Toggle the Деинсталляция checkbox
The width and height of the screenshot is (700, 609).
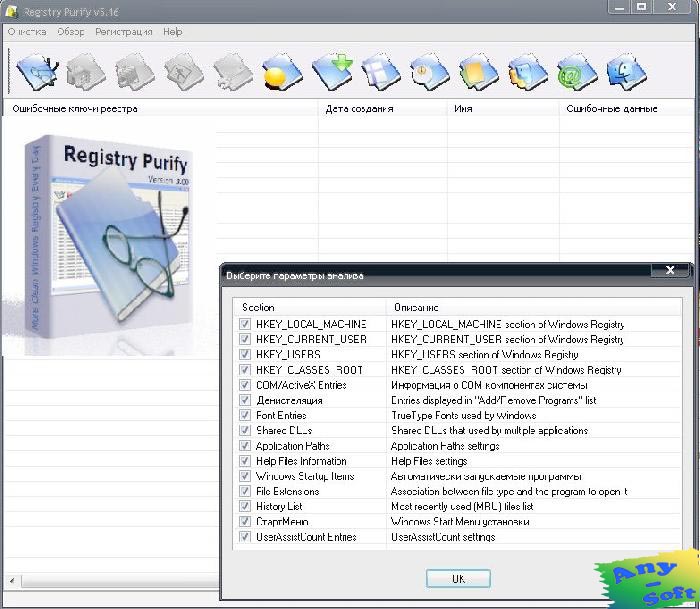click(x=245, y=400)
